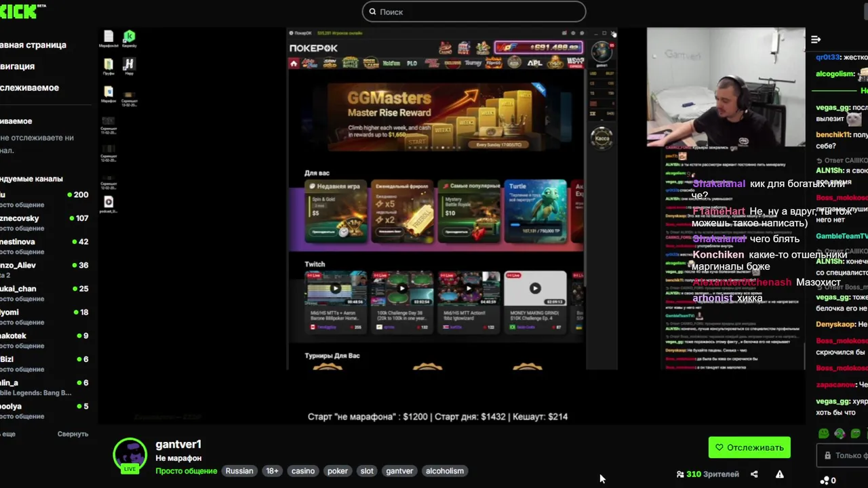Collapse the chat panel with the arrow icon

tap(816, 39)
